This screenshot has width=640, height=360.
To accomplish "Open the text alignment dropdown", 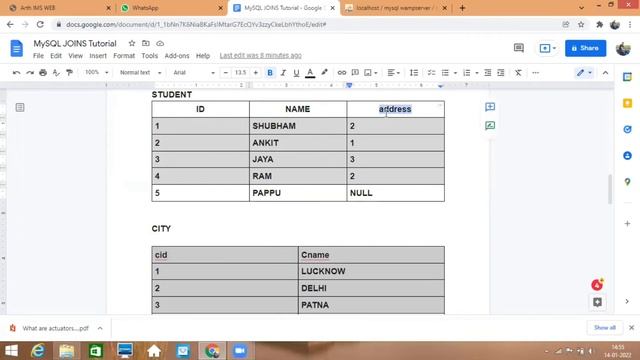I will (x=393, y=73).
